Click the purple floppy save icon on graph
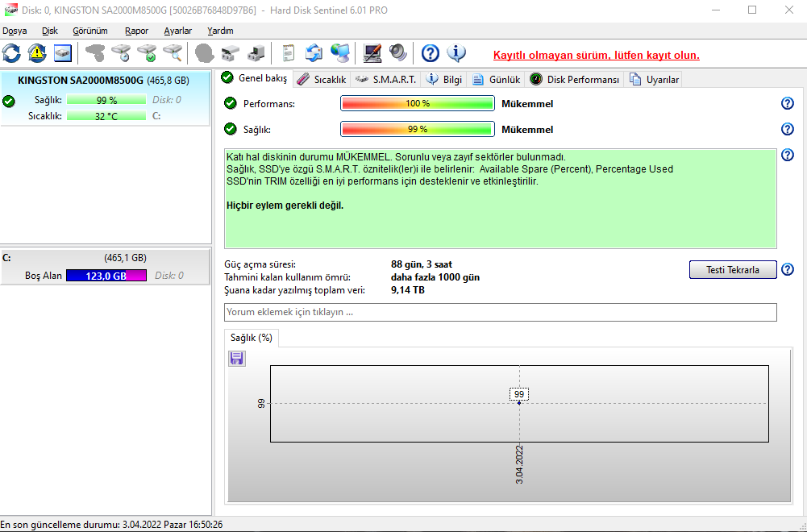This screenshot has width=807, height=532. pyautogui.click(x=237, y=359)
